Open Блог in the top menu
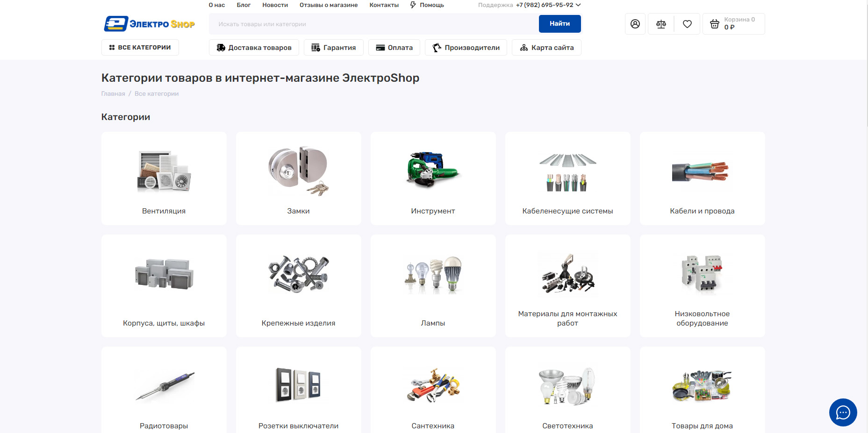Viewport: 868px width, 433px height. point(244,5)
